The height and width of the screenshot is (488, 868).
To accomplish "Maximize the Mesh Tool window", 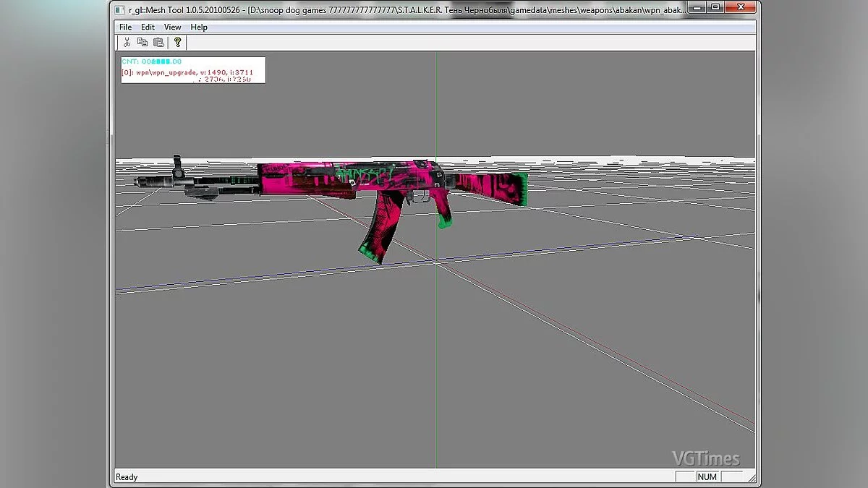I will (715, 8).
